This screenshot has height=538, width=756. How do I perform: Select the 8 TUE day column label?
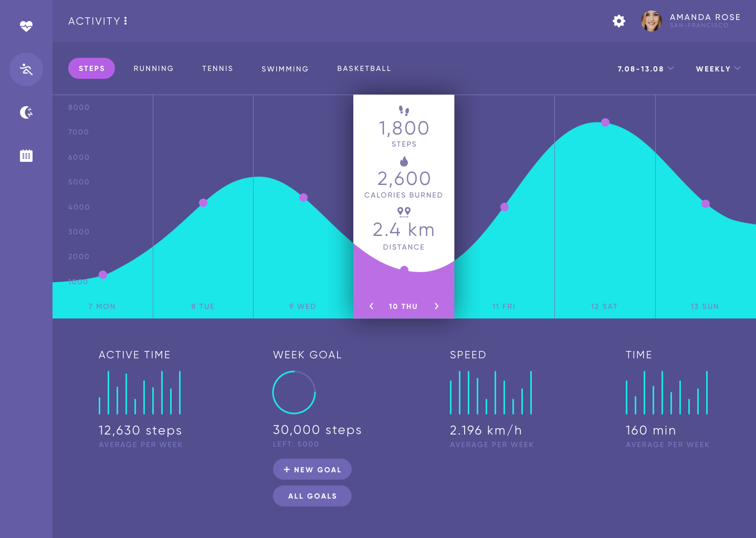[x=203, y=306]
